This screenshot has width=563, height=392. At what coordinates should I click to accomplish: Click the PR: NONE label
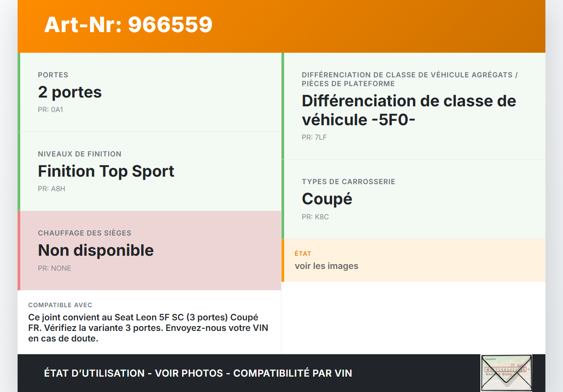(55, 269)
